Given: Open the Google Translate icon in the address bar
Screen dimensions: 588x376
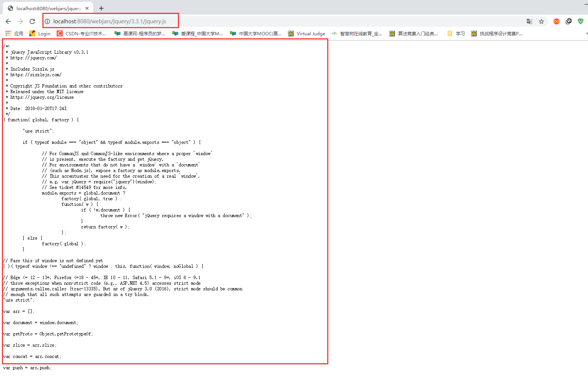Looking at the screenshot, I should click(x=529, y=22).
